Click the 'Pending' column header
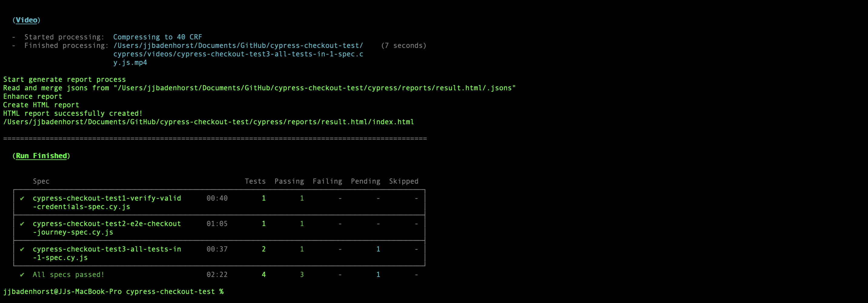 tap(365, 181)
